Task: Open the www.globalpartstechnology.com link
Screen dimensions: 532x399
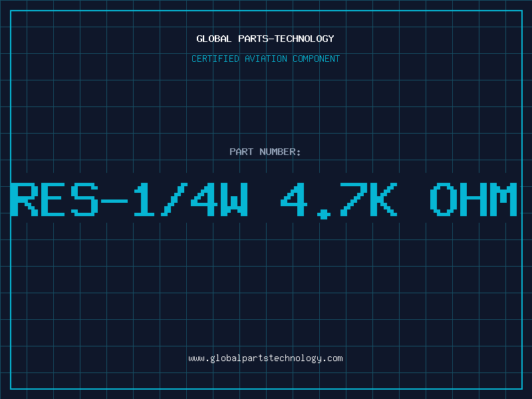Action: point(265,358)
